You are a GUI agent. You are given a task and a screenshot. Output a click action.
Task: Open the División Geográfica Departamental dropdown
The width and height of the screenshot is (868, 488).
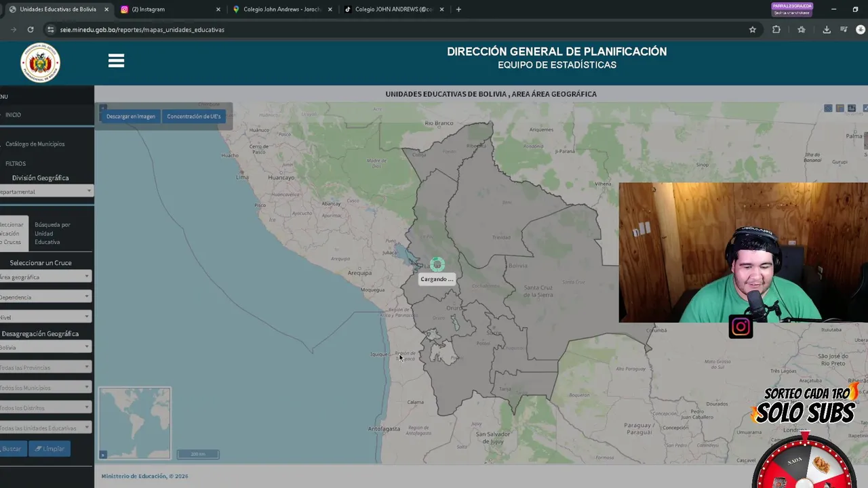point(45,192)
